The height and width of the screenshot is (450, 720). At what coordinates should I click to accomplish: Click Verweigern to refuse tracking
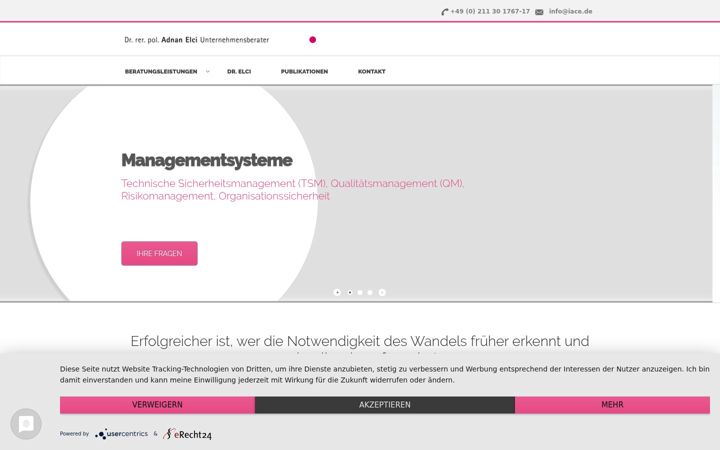click(x=158, y=405)
